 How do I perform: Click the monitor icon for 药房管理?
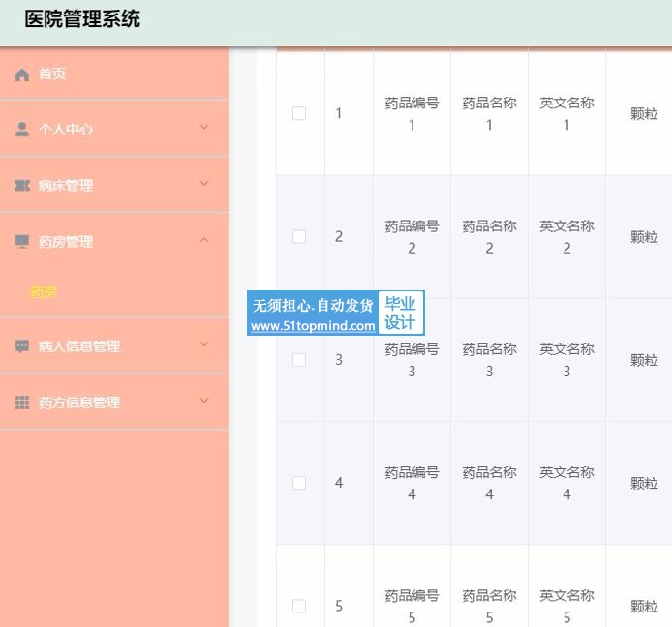[22, 242]
